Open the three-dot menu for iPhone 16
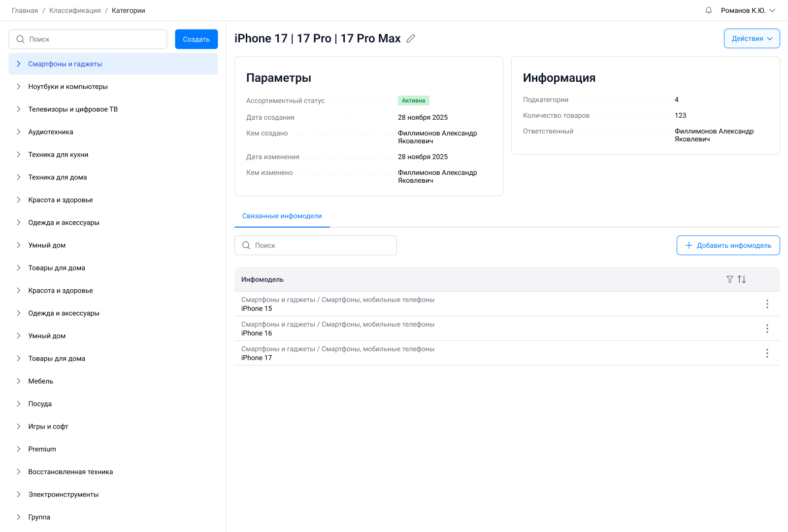The height and width of the screenshot is (532, 788). coord(767,329)
